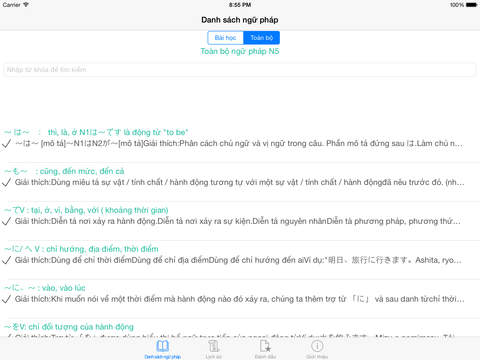Open the Đánh dấu bookmarks tab
Viewport: 480px width, 360px height.
(x=265, y=349)
